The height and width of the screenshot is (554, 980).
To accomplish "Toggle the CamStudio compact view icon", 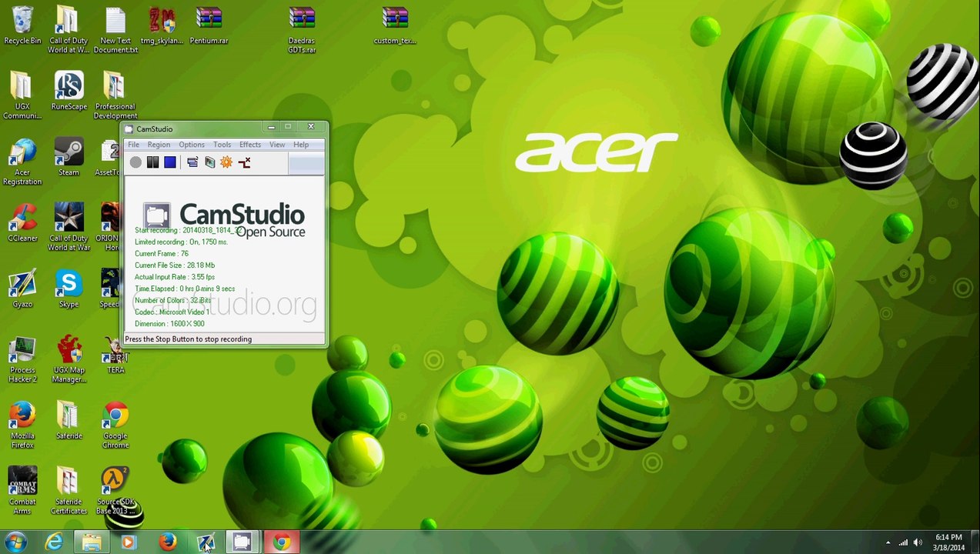I will click(x=192, y=162).
